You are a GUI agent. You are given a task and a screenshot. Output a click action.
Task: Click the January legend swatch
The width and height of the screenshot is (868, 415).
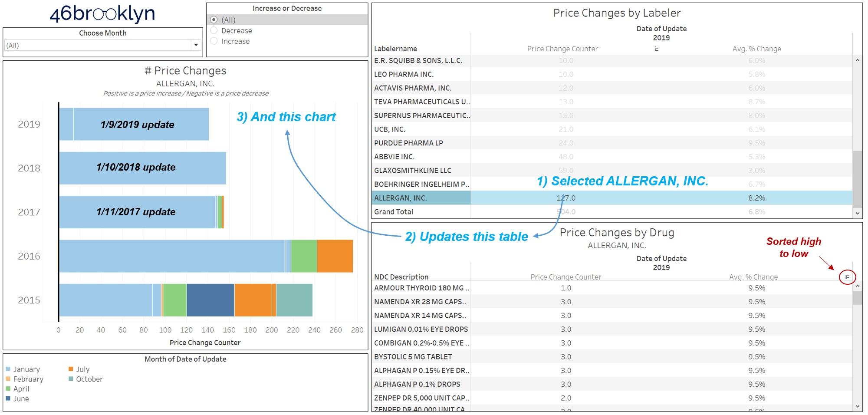click(x=8, y=369)
